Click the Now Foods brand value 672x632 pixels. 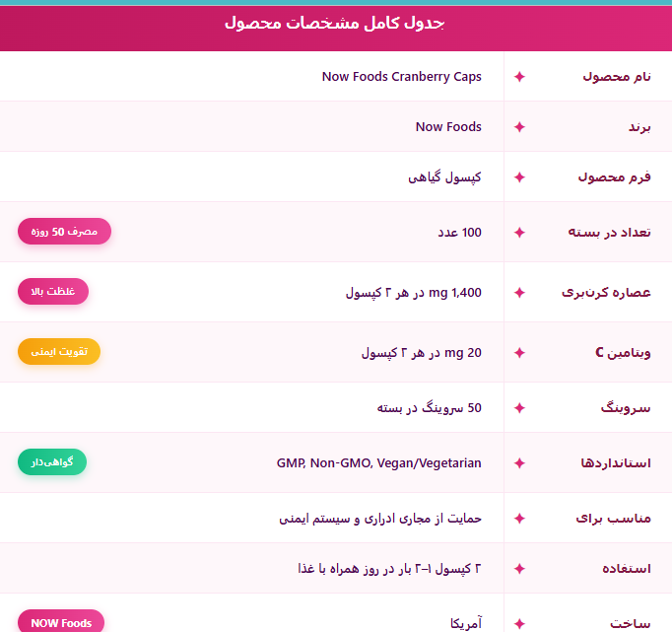448,127
